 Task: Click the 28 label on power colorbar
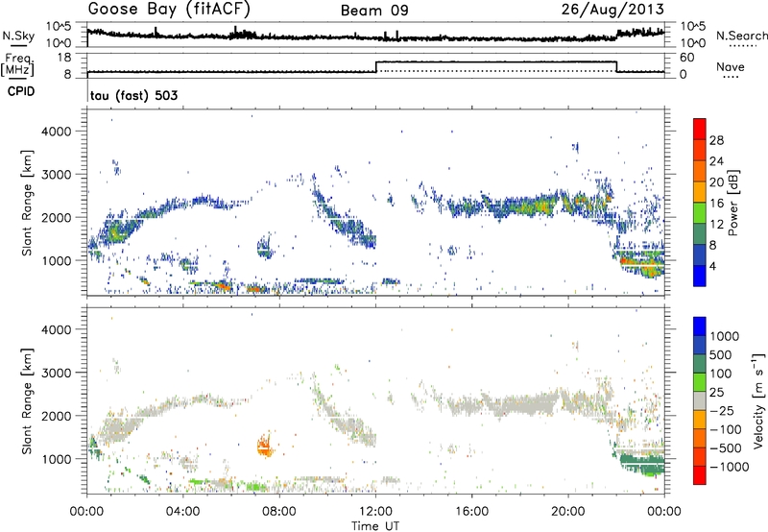716,140
